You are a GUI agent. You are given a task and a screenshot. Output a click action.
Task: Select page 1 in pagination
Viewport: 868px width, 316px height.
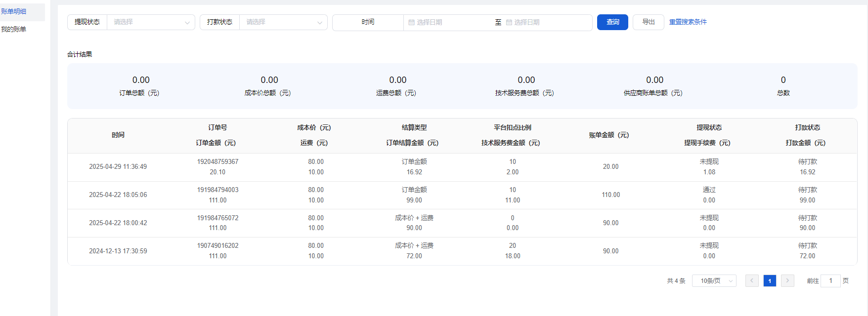(x=770, y=280)
